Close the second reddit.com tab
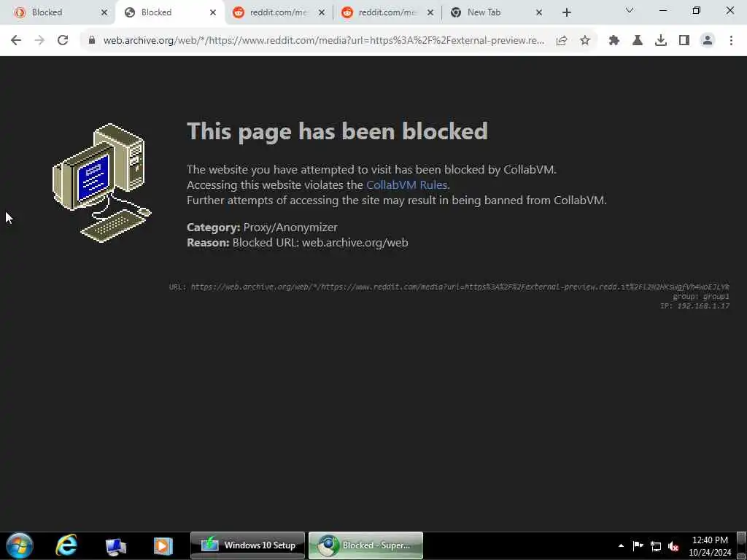This screenshot has width=747, height=560. pos(430,13)
